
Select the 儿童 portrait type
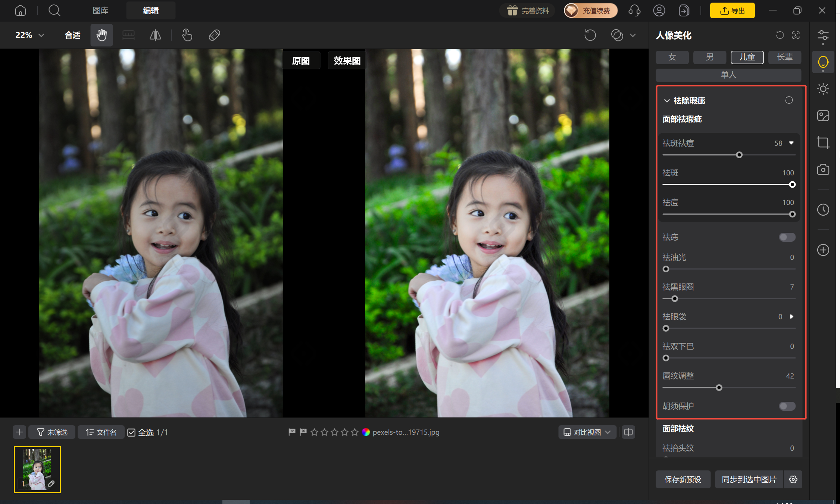coord(747,57)
